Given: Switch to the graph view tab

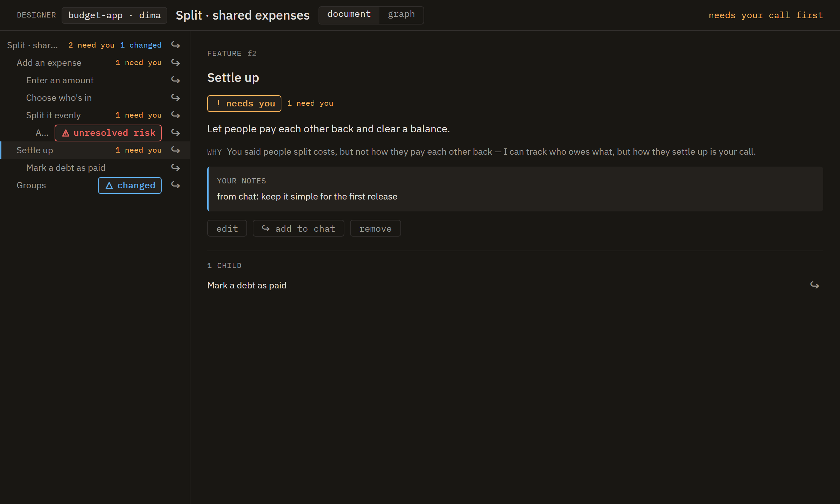Looking at the screenshot, I should [x=401, y=15].
